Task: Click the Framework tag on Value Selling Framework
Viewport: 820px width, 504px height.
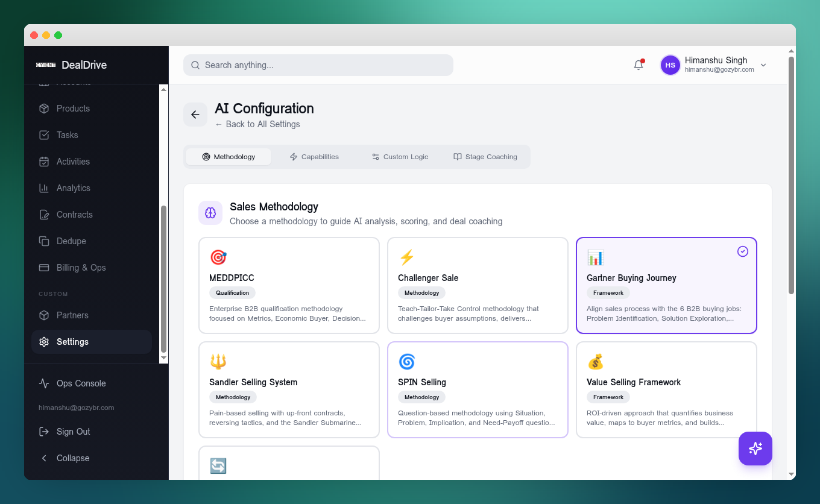Action: pyautogui.click(x=608, y=397)
